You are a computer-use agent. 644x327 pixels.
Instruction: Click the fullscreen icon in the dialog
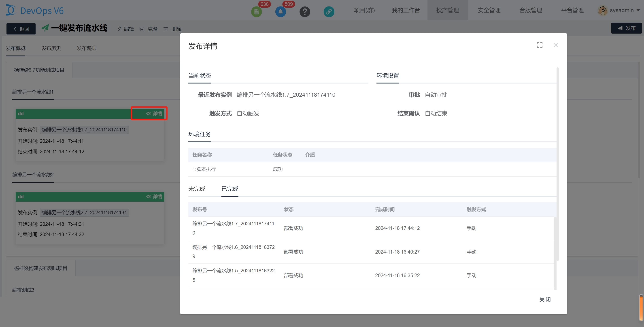540,45
